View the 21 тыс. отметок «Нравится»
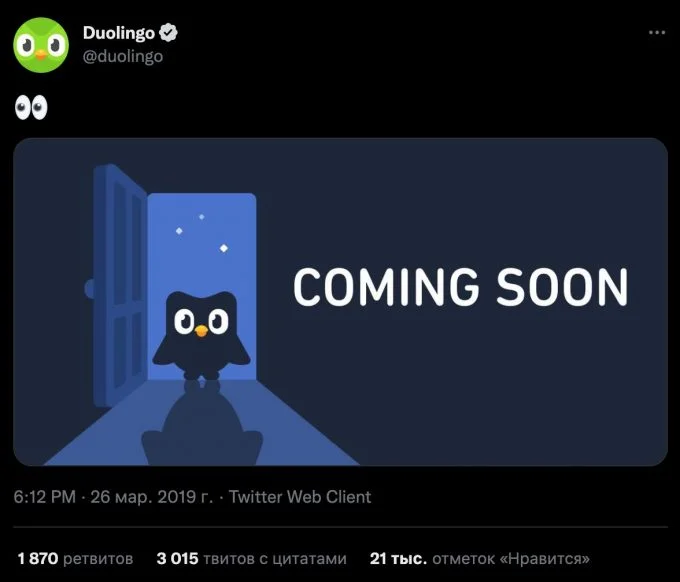680x582 pixels. pyautogui.click(x=480, y=559)
